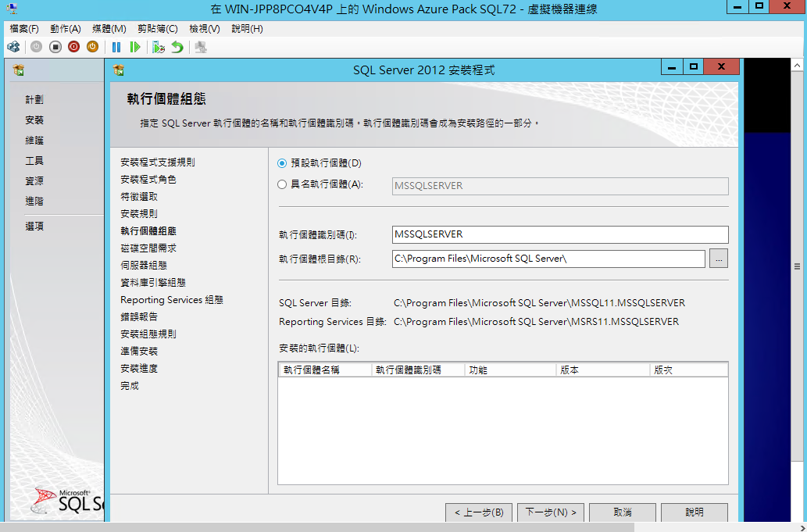Open the 檔案(F) menu
This screenshot has height=532, width=807.
click(x=24, y=29)
